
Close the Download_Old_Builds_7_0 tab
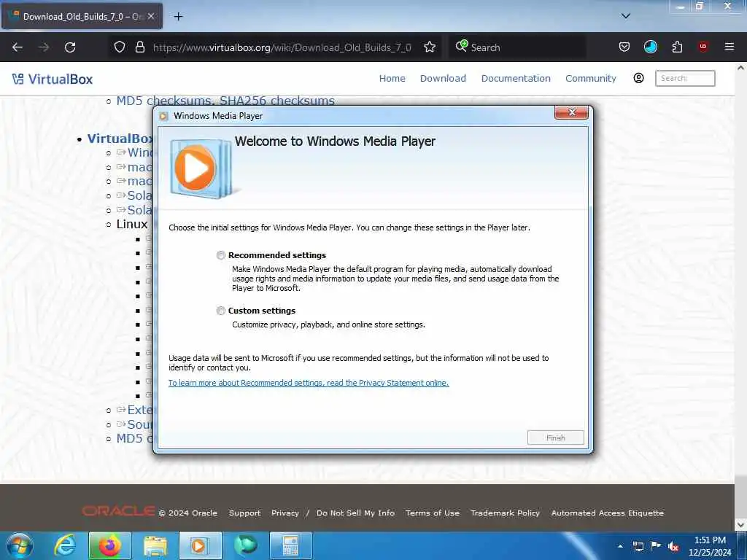151,16
